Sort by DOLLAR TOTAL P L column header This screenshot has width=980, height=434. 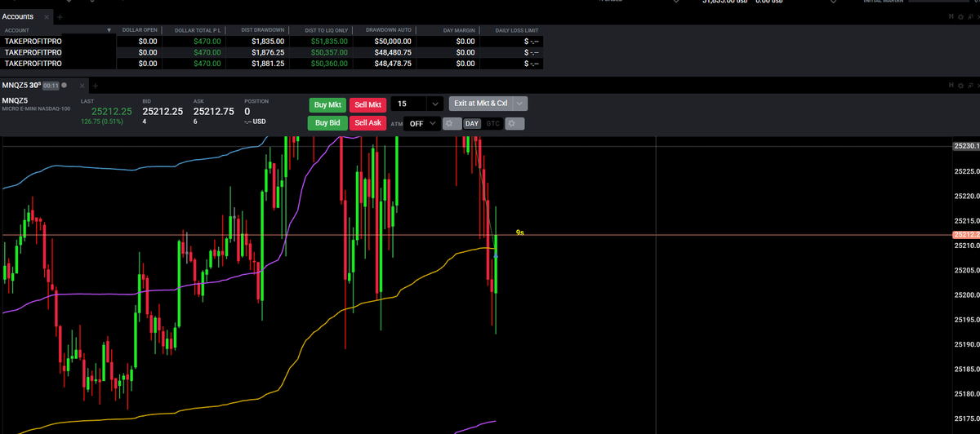click(x=198, y=30)
